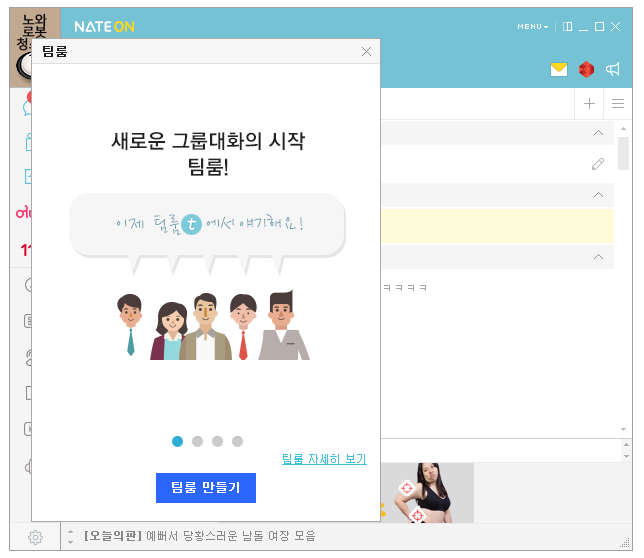The height and width of the screenshot is (558, 644).
Task: Click the main list scrollbar thumb
Action: coord(623,153)
